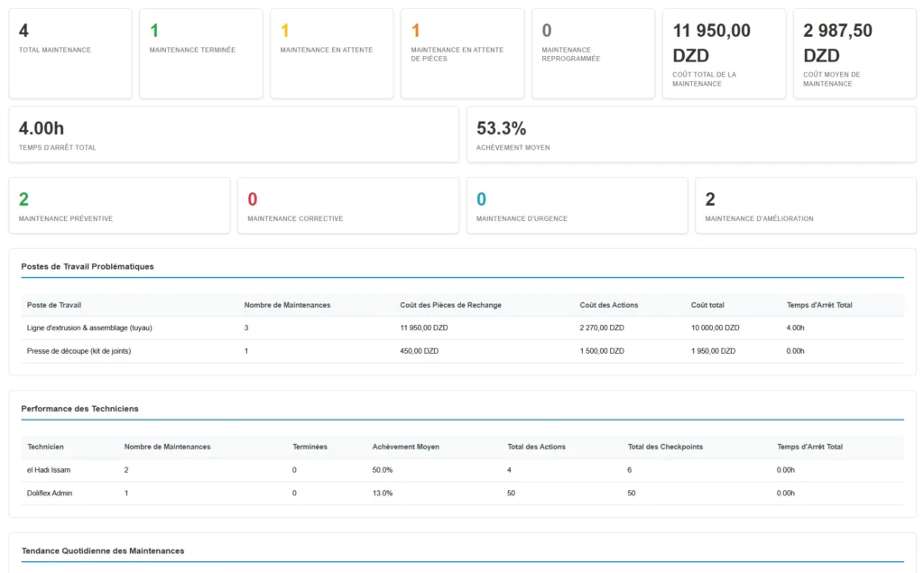Image resolution: width=924 pixels, height=573 pixels.
Task: Open the Coût Moyen De Maintenance card
Action: [853, 52]
